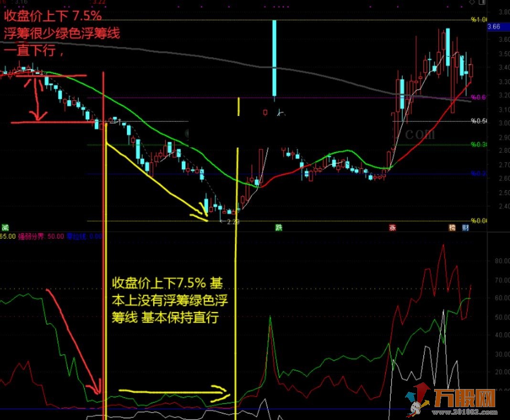Click the orange 榜 marker icon

click(x=452, y=228)
